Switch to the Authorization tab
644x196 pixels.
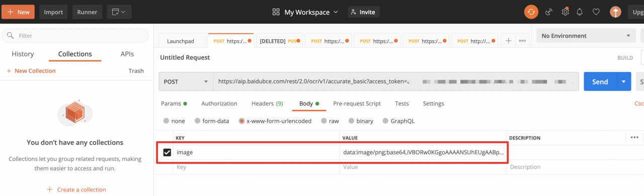pos(219,103)
